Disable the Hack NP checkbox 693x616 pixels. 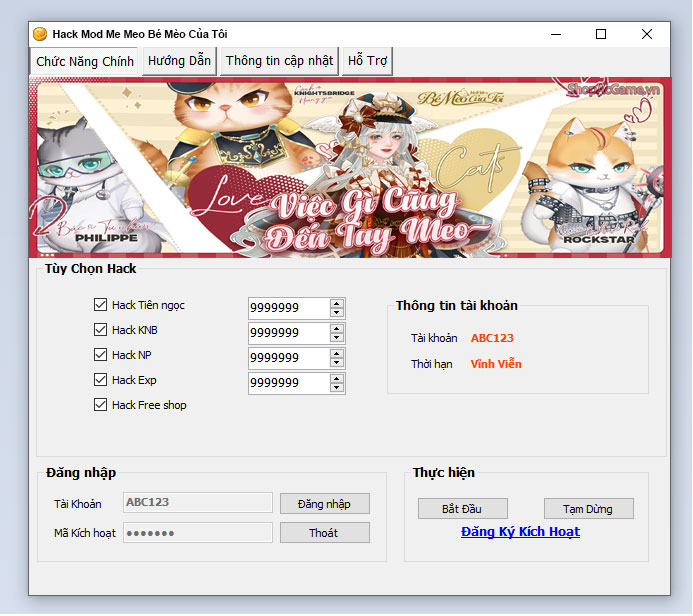coord(100,354)
